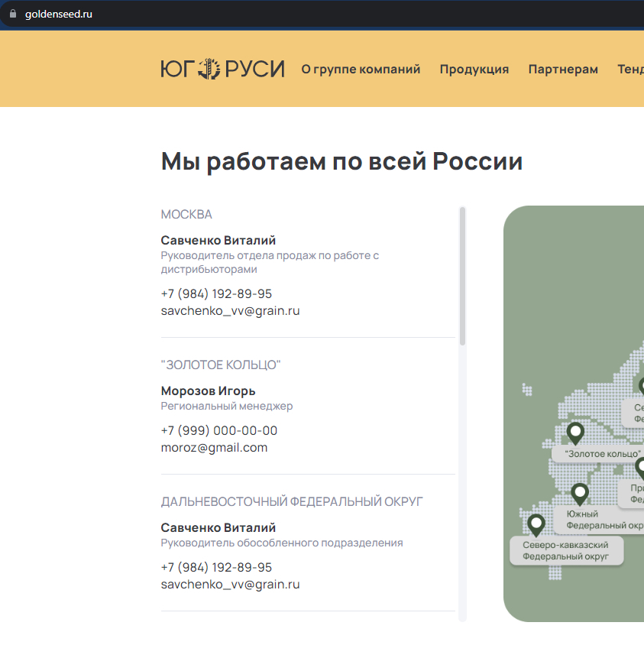644x671 pixels.
Task: Open the О группе компаний menu
Action: tap(361, 69)
